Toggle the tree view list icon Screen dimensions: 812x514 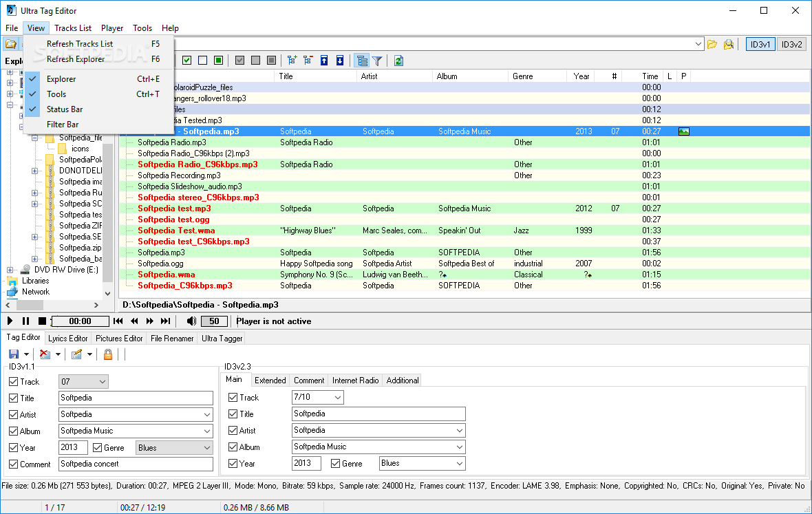[362, 61]
